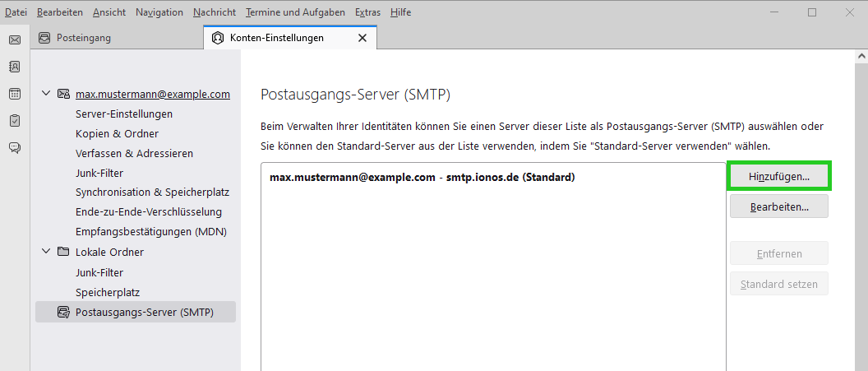Screen dimensions: 868x371
Task: Open the account's Junk-Filter settings
Action: 99,173
